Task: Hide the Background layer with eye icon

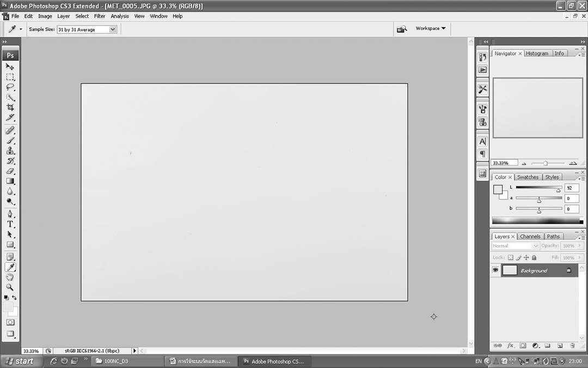Action: pos(495,270)
